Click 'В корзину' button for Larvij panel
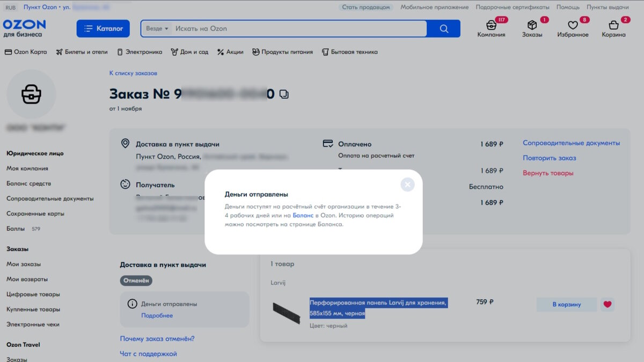644x362 pixels. [567, 305]
